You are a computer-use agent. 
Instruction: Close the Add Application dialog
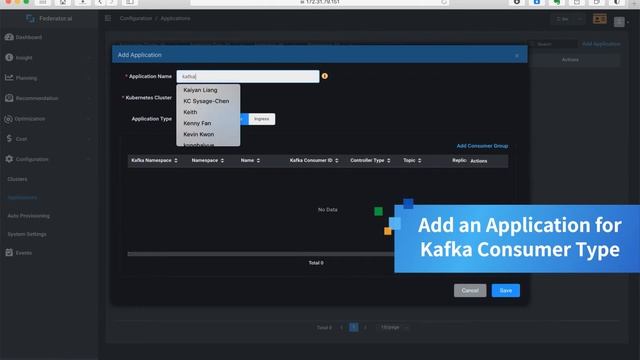pyautogui.click(x=517, y=55)
